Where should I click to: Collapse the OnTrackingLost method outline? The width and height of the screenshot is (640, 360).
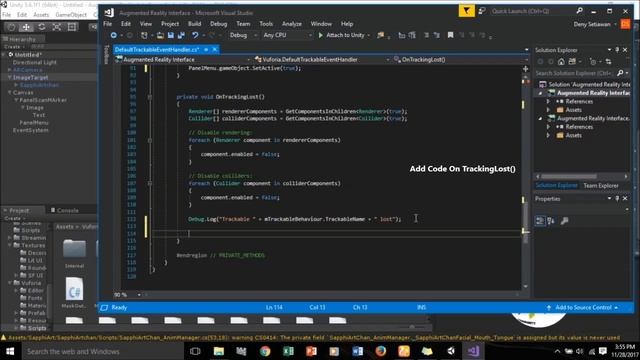coord(150,97)
